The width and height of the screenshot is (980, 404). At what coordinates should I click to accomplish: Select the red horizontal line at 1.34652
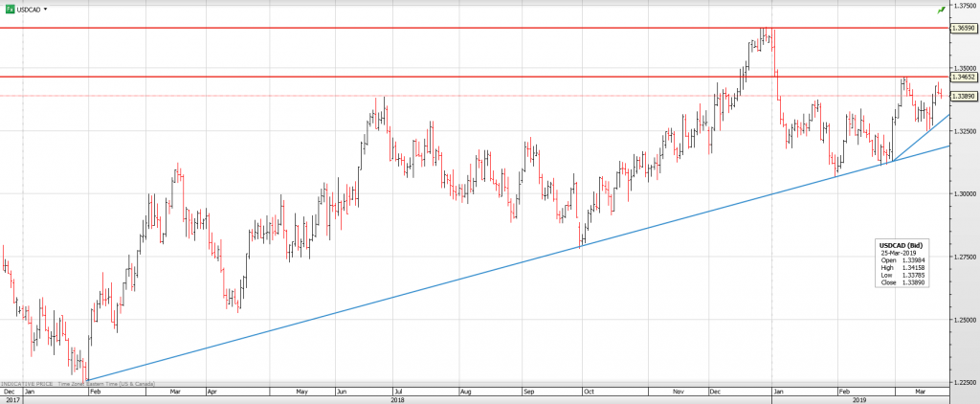click(x=383, y=76)
